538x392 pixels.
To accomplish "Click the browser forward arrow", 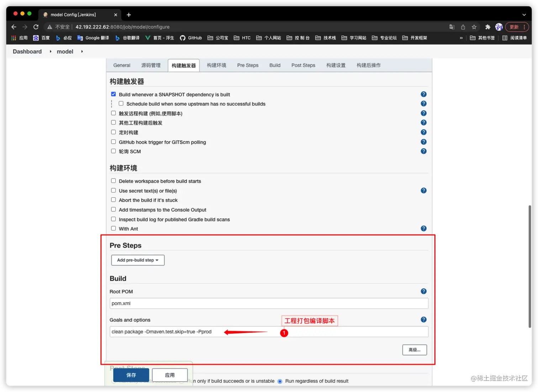I will click(x=25, y=27).
